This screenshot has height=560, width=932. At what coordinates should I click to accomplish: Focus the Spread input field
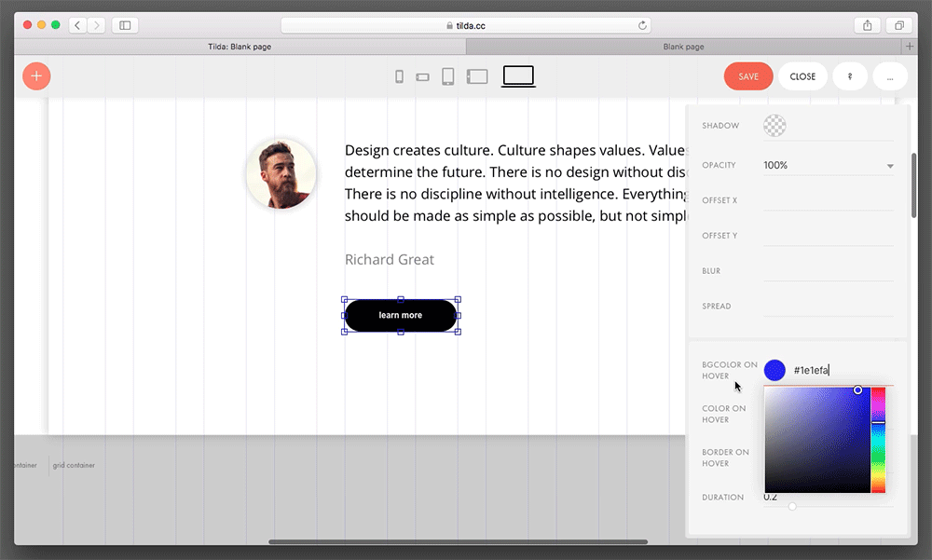pyautogui.click(x=829, y=306)
